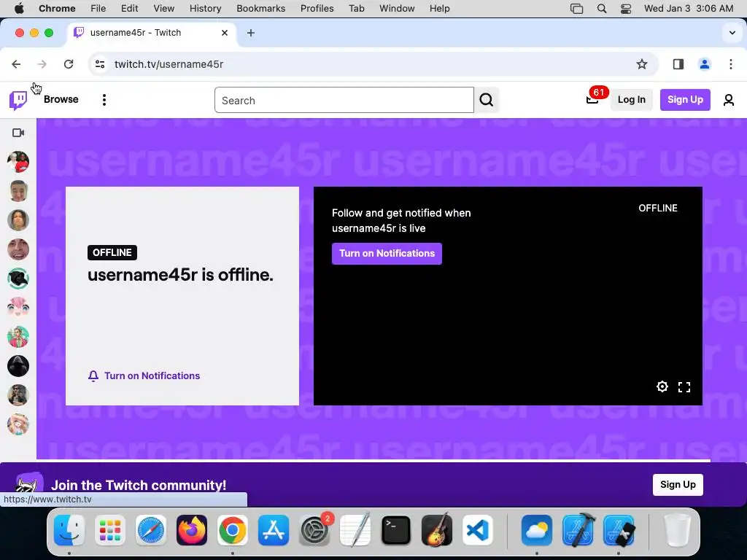747x560 pixels.
Task: Open Weather app from the dock
Action: point(537,530)
